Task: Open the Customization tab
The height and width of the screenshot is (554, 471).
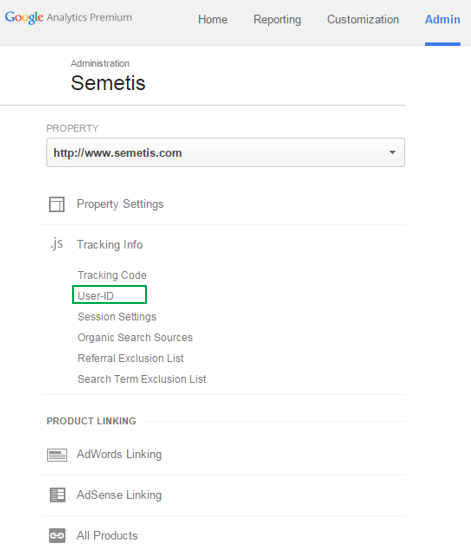Action: click(x=363, y=19)
